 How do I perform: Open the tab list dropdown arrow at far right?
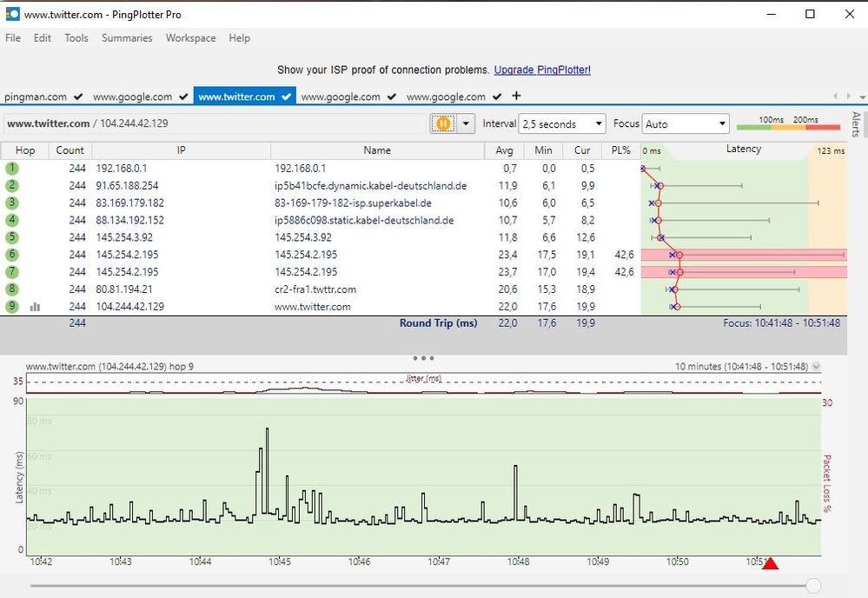coord(862,96)
